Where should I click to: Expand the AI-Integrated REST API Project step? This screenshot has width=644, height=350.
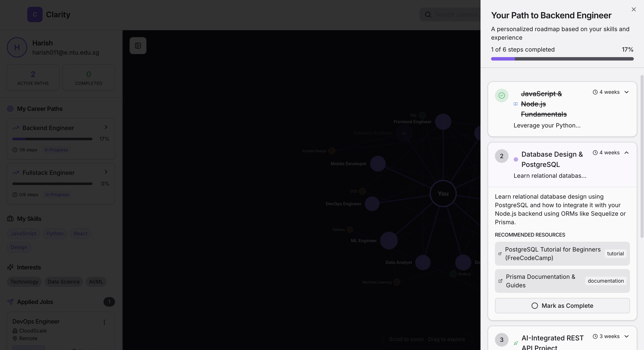(626, 336)
